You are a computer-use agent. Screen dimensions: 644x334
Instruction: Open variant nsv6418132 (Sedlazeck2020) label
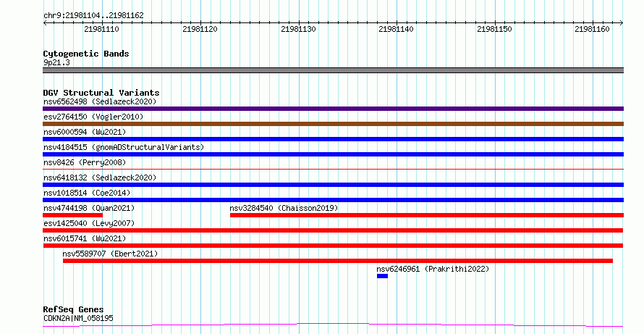[x=100, y=178]
